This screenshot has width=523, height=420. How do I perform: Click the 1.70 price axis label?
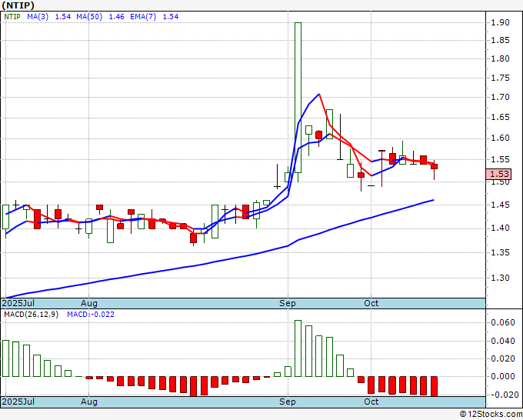tap(500, 98)
